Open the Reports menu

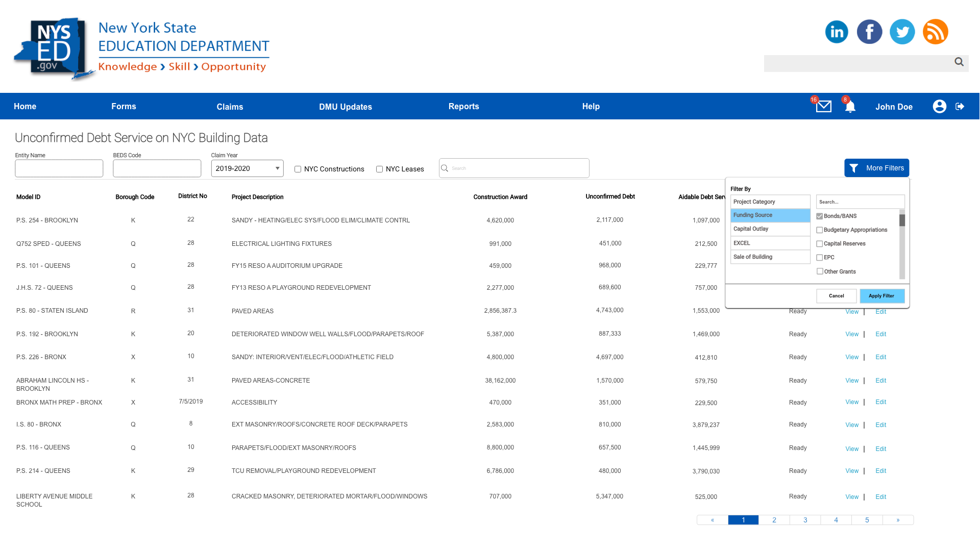click(463, 106)
